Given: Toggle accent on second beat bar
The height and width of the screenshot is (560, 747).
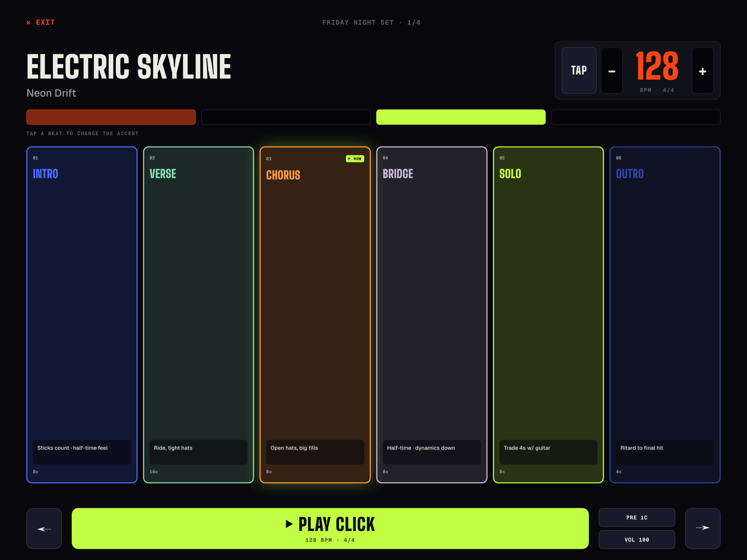Looking at the screenshot, I should pos(286,117).
